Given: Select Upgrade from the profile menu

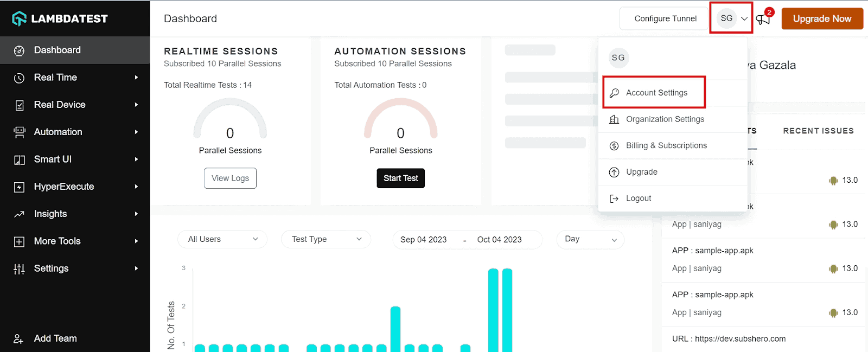Looking at the screenshot, I should coord(673,172).
